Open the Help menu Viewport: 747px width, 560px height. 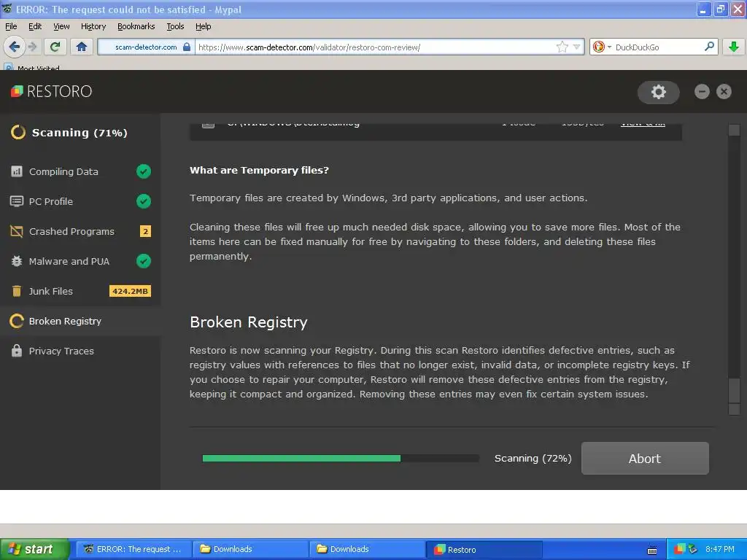(x=204, y=26)
